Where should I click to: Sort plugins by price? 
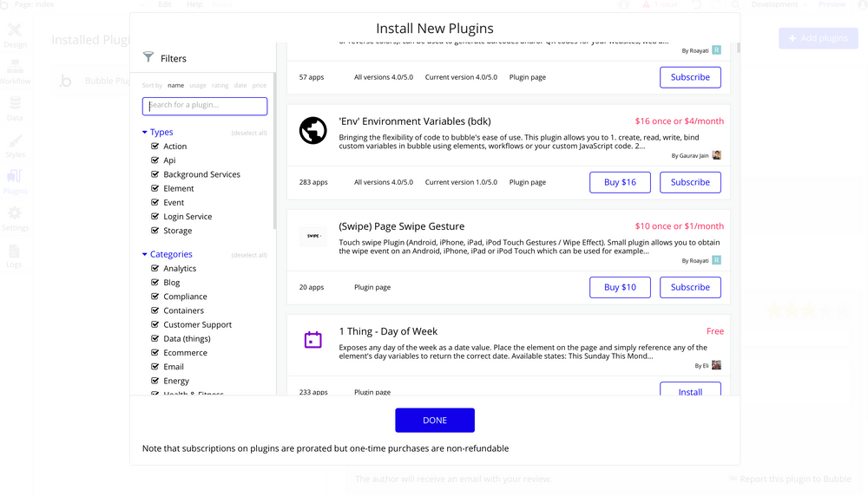(259, 85)
